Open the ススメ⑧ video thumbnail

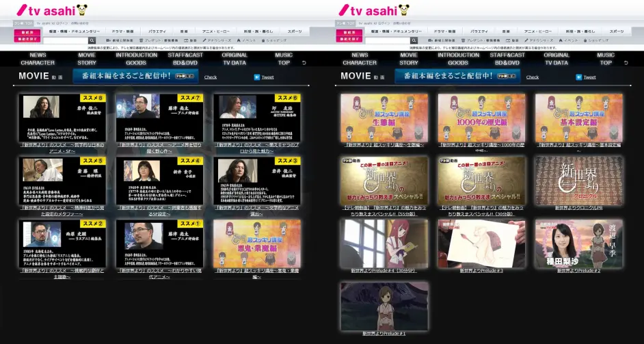(x=62, y=118)
